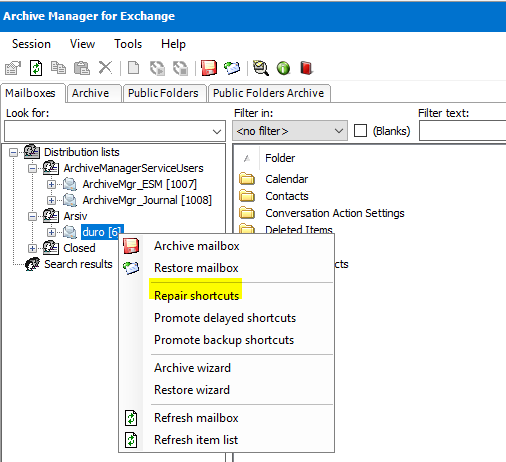Select the Calendar folder row
Image resolution: width=506 pixels, height=462 pixels.
[x=287, y=179]
